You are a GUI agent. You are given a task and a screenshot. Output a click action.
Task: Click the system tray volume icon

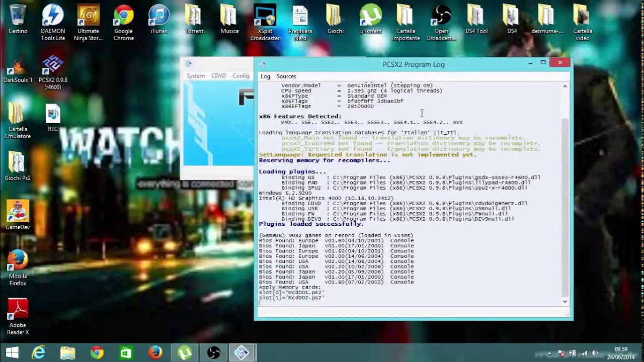pyautogui.click(x=594, y=353)
